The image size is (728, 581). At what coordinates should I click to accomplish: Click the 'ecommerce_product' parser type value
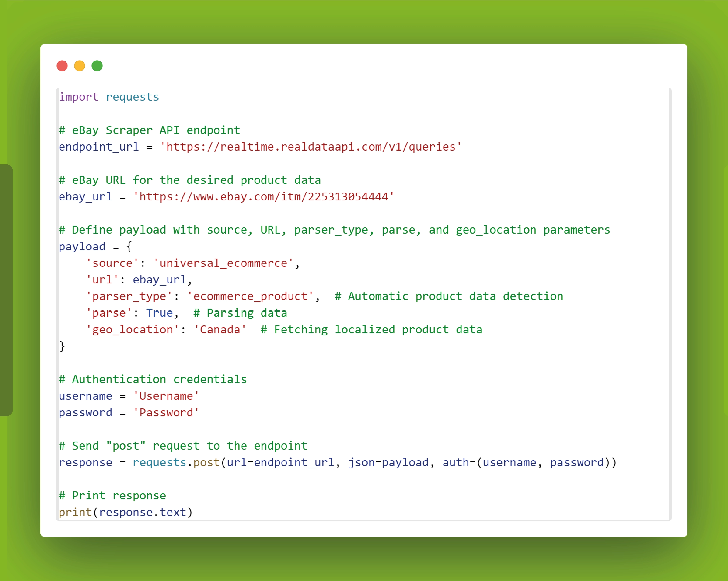(x=250, y=296)
